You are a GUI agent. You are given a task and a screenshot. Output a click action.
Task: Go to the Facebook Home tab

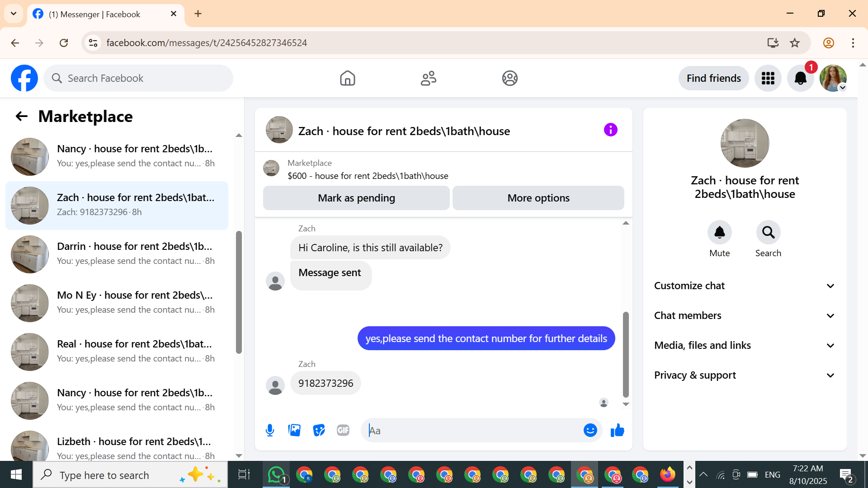347,78
